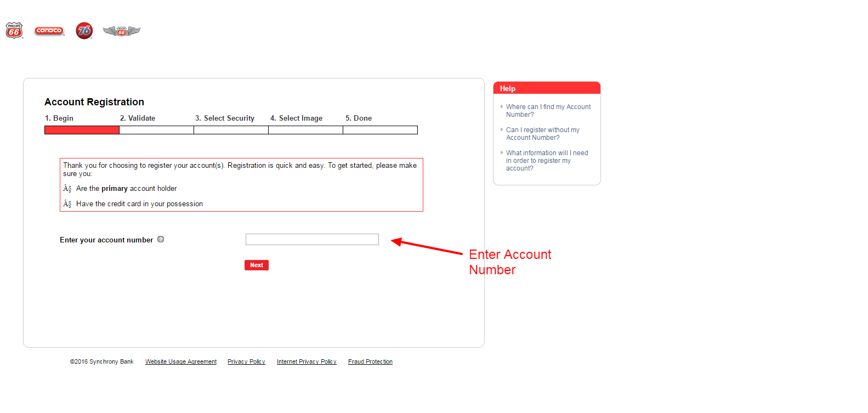Click the winged Phillips 66 aviation logo
This screenshot has height=413, width=868.
click(122, 31)
